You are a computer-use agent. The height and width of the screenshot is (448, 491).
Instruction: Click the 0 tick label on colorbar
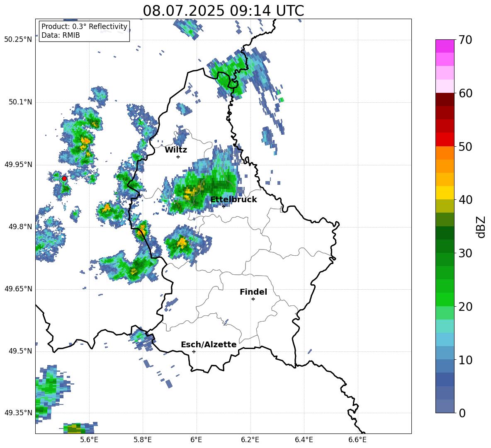click(462, 413)
